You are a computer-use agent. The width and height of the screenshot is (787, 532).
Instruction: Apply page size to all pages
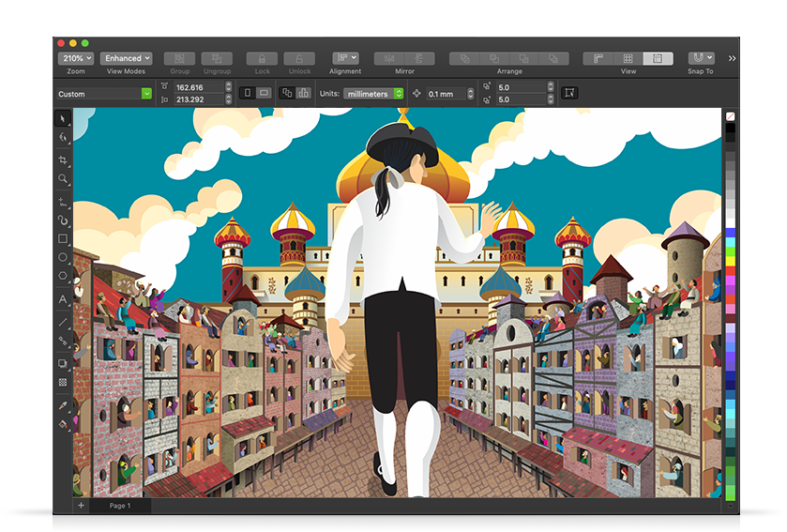pos(287,93)
